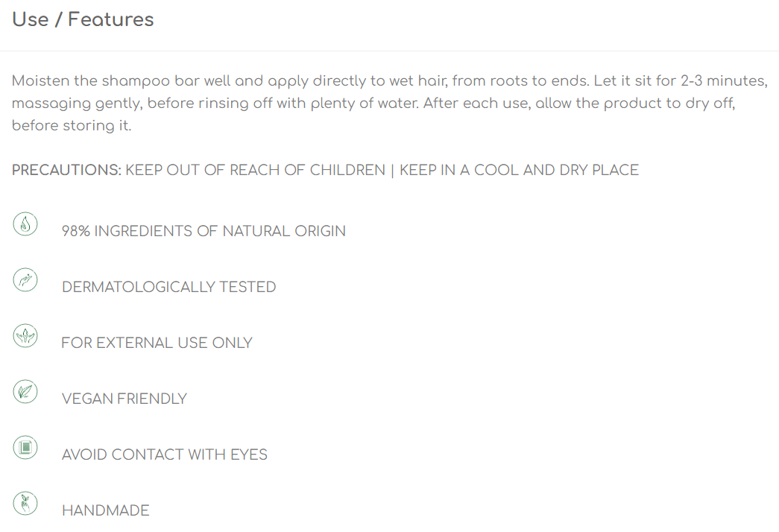Click the vegan friendly leaf icon
Image resolution: width=779 pixels, height=532 pixels.
(x=25, y=391)
